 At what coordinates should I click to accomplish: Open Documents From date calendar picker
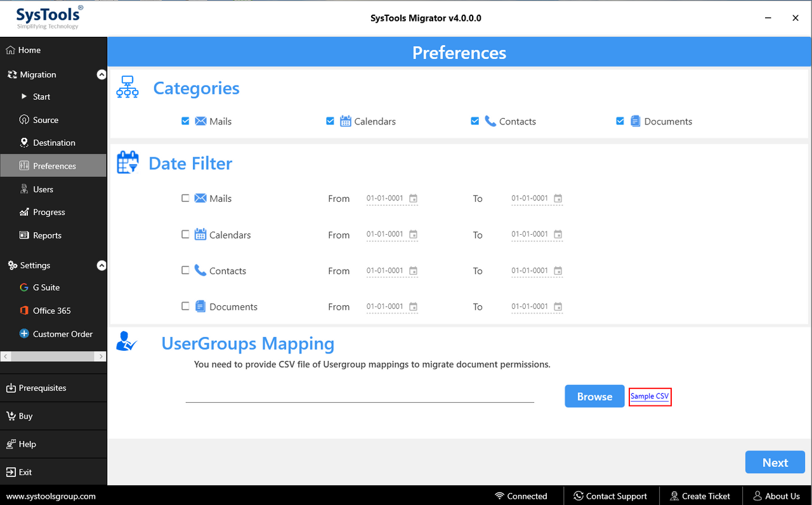(413, 306)
